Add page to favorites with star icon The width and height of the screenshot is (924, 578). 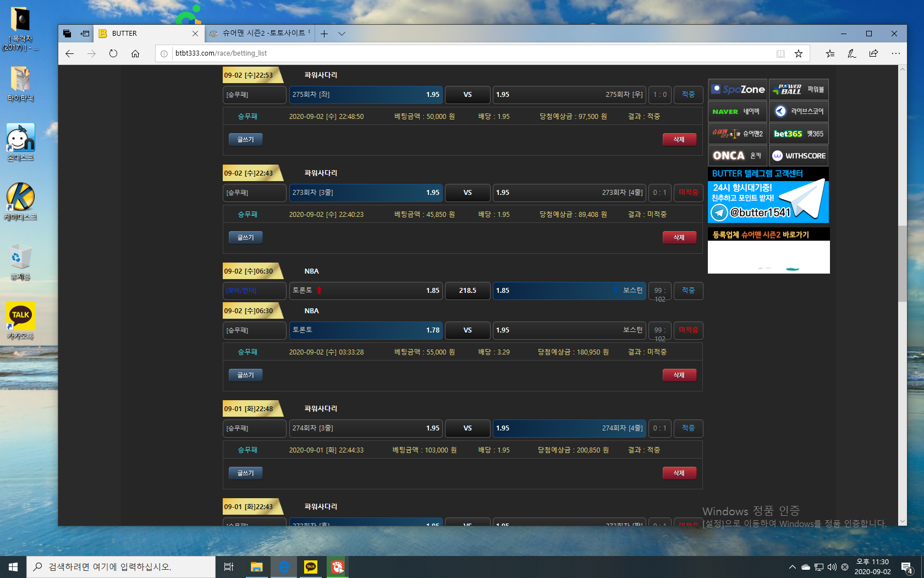pos(799,53)
